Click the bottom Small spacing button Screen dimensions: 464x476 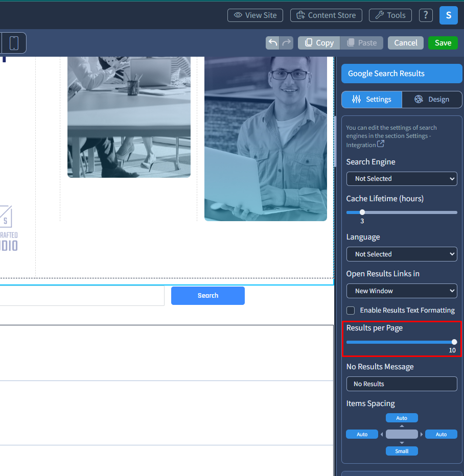402,451
